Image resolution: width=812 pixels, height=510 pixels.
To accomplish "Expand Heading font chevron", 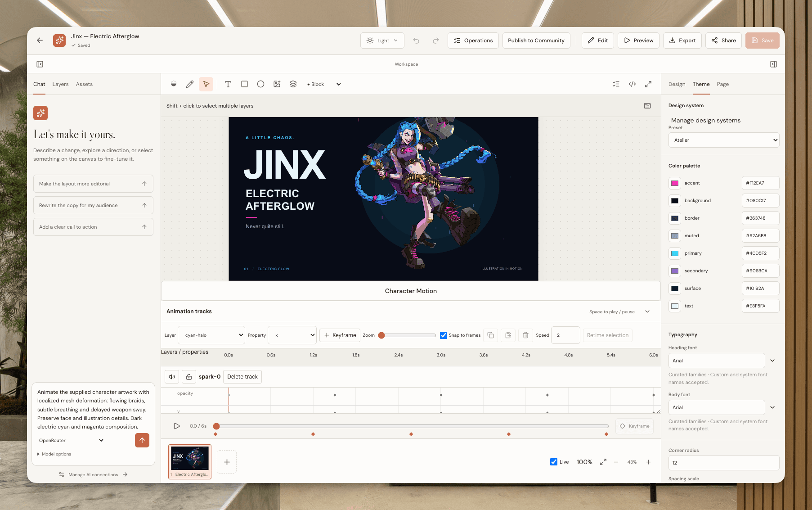I will click(772, 361).
